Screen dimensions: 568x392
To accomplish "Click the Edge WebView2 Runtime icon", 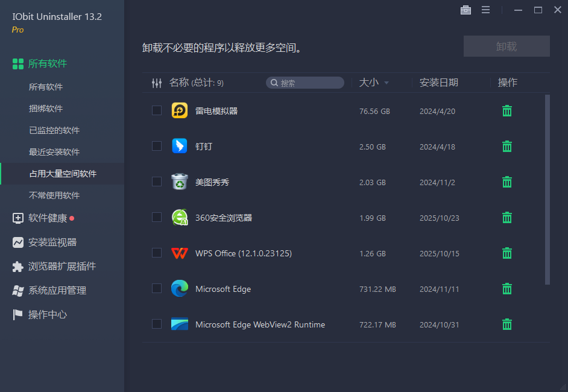I will (179, 324).
